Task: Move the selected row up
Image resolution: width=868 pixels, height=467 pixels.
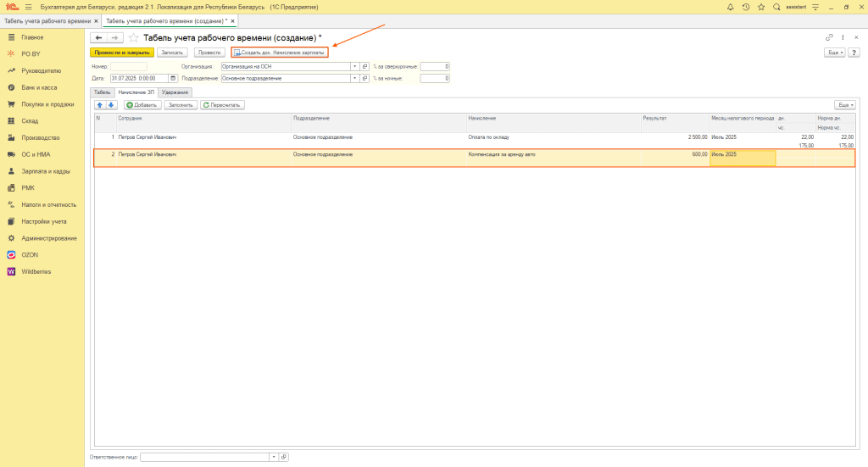Action: [x=100, y=105]
